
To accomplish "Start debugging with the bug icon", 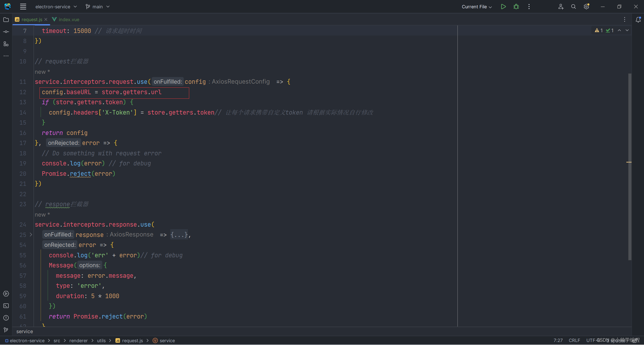I will [x=516, y=7].
